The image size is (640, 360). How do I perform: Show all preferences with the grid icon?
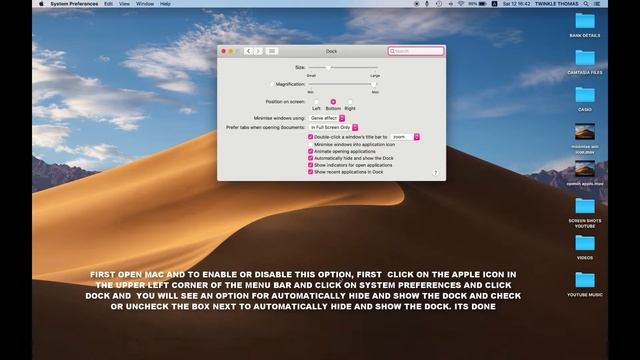coord(271,51)
